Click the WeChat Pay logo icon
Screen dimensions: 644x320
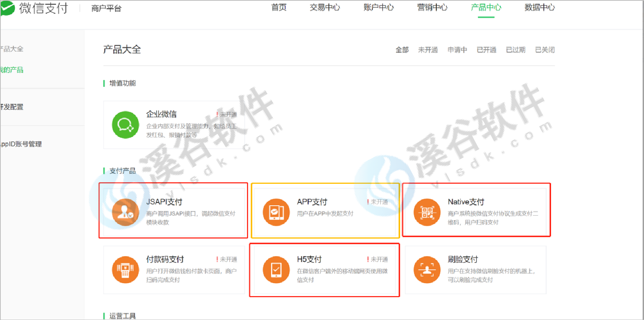(8, 8)
